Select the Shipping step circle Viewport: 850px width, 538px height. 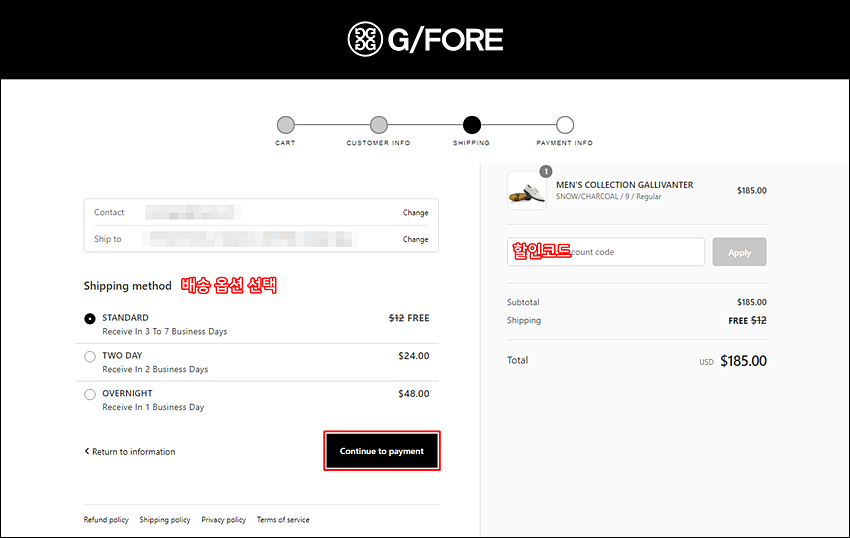point(472,125)
